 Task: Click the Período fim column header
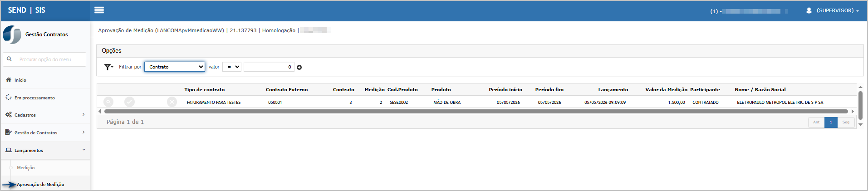point(549,90)
